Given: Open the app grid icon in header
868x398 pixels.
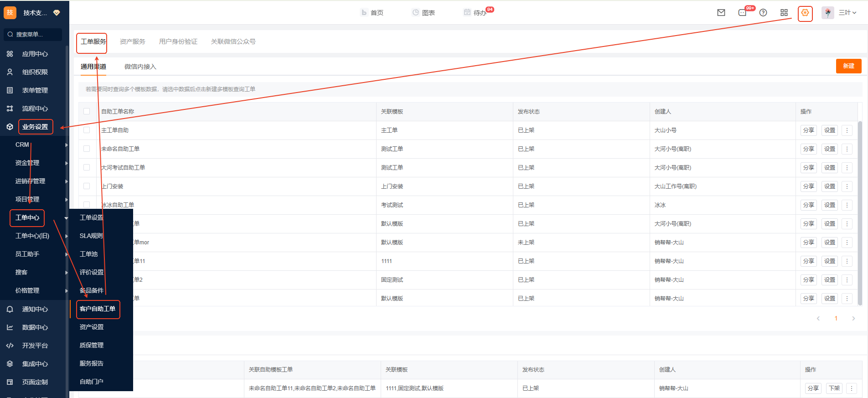Looking at the screenshot, I should [784, 13].
